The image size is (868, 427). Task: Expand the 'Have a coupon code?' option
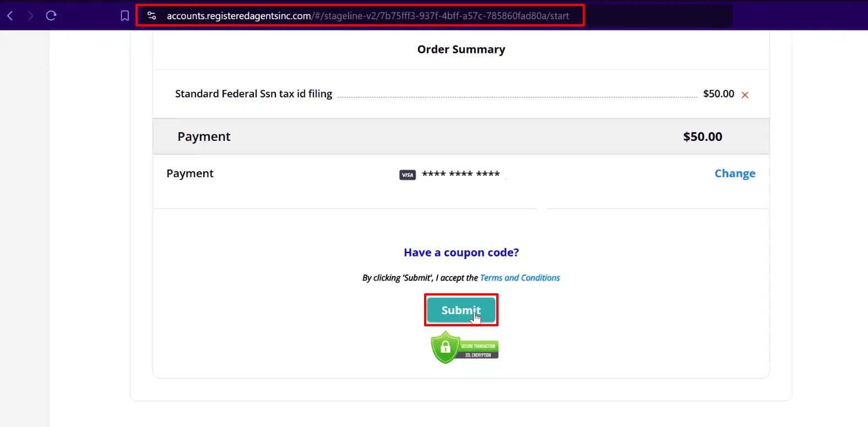click(461, 253)
